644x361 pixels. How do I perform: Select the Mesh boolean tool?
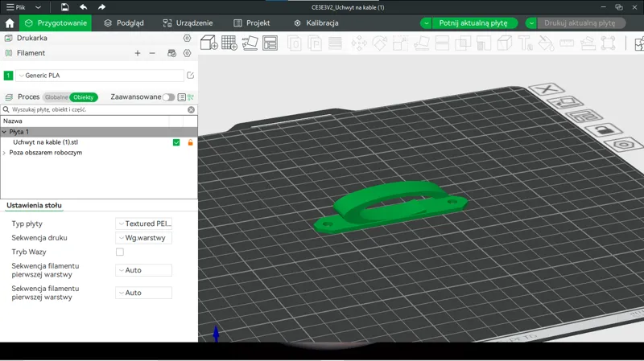click(x=463, y=43)
